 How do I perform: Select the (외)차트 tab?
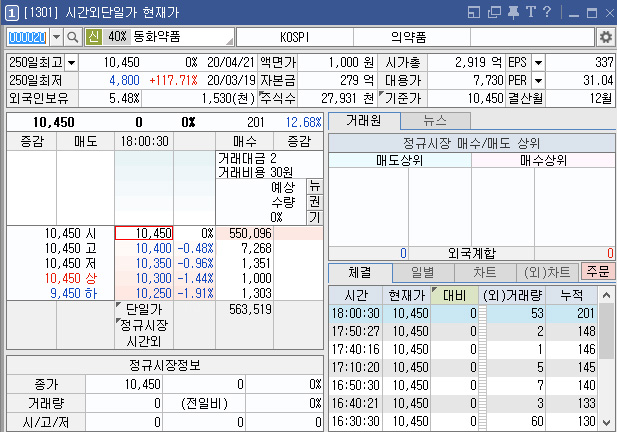(547, 273)
